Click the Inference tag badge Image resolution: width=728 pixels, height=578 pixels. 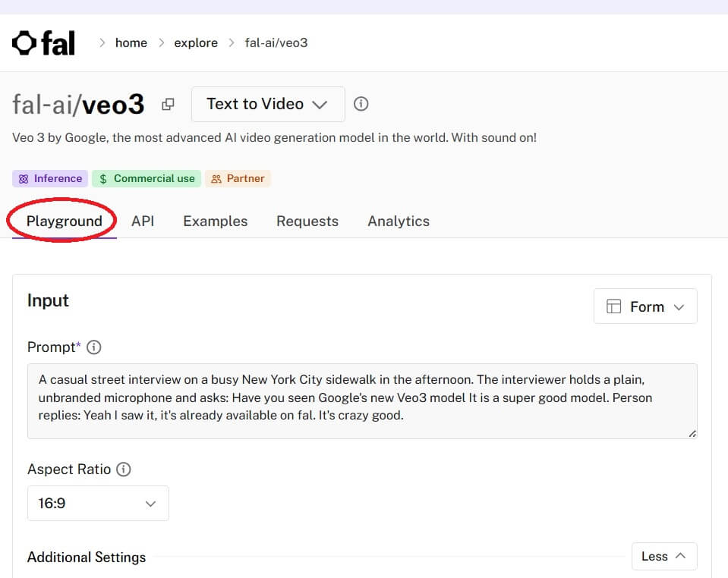click(50, 179)
